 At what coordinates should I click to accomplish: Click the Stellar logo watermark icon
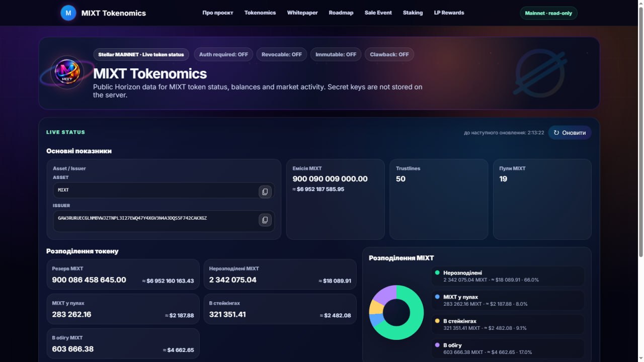click(x=540, y=73)
